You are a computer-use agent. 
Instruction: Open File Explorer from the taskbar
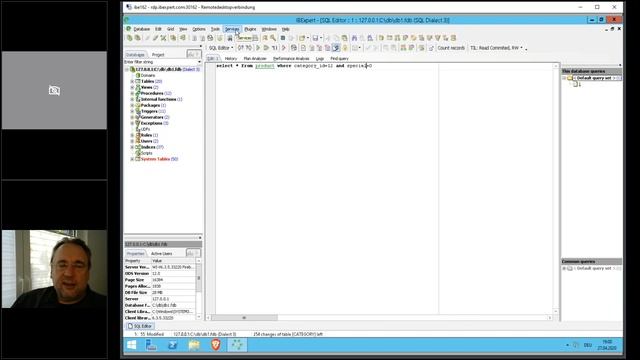[x=194, y=345]
